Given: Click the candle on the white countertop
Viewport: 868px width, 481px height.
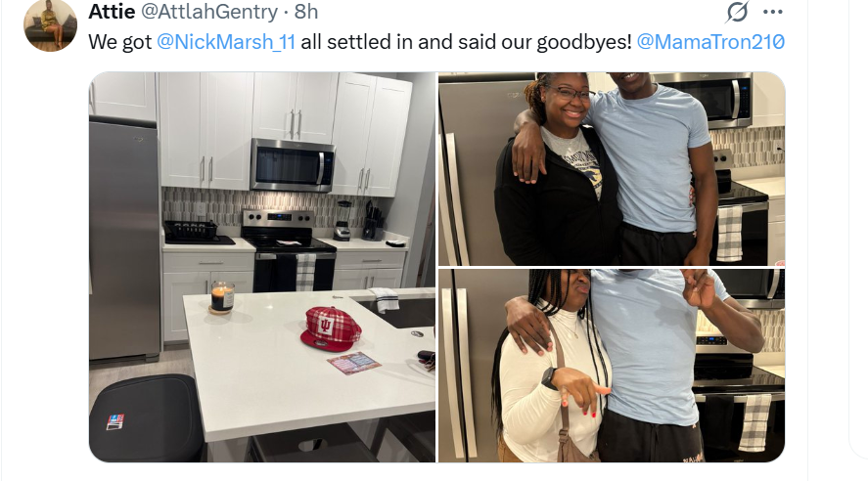Looking at the screenshot, I should click(222, 297).
